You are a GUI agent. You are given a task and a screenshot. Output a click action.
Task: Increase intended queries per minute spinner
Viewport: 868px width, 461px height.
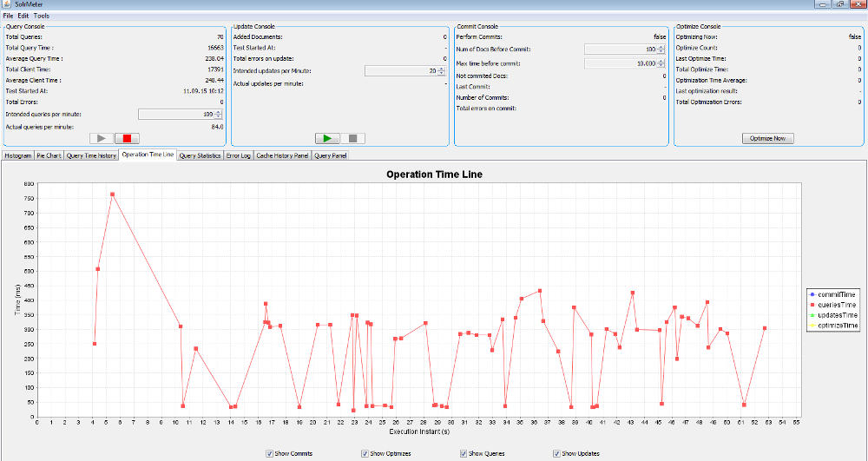(x=220, y=111)
